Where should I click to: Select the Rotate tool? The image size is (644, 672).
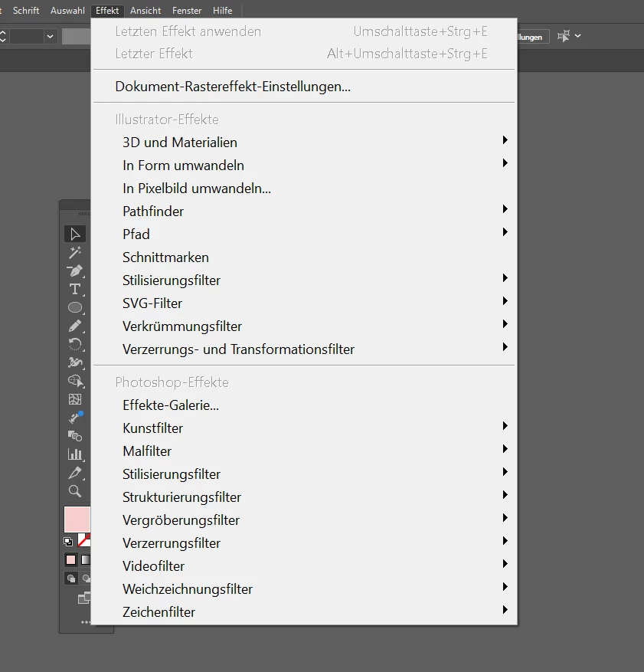[x=75, y=345]
